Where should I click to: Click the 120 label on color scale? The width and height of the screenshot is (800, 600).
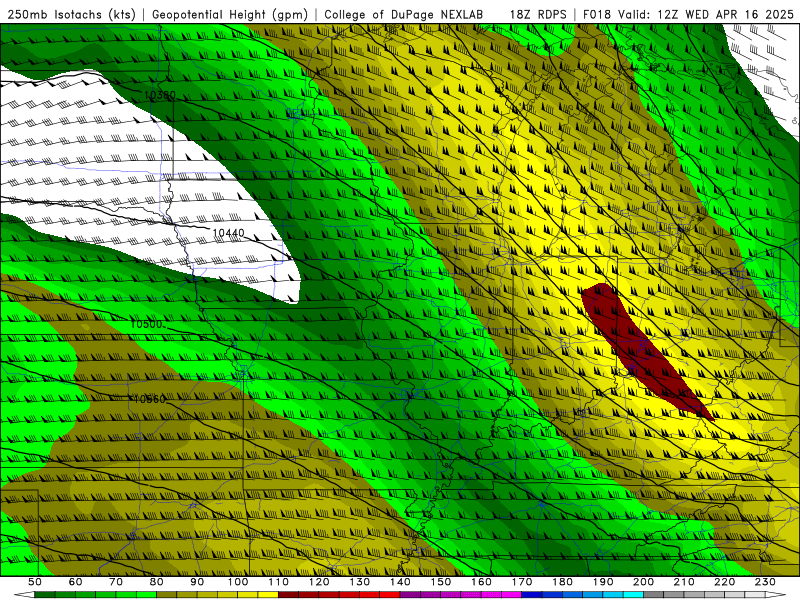[319, 582]
